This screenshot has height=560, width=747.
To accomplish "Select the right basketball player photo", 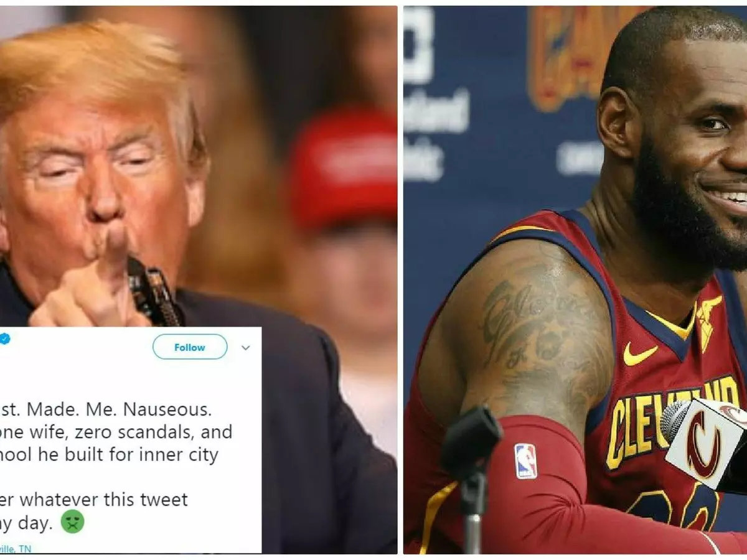I will [x=575, y=280].
